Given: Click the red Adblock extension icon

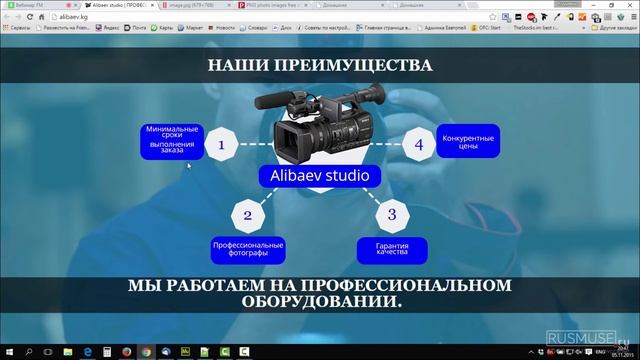Looking at the screenshot, I should click(531, 17).
